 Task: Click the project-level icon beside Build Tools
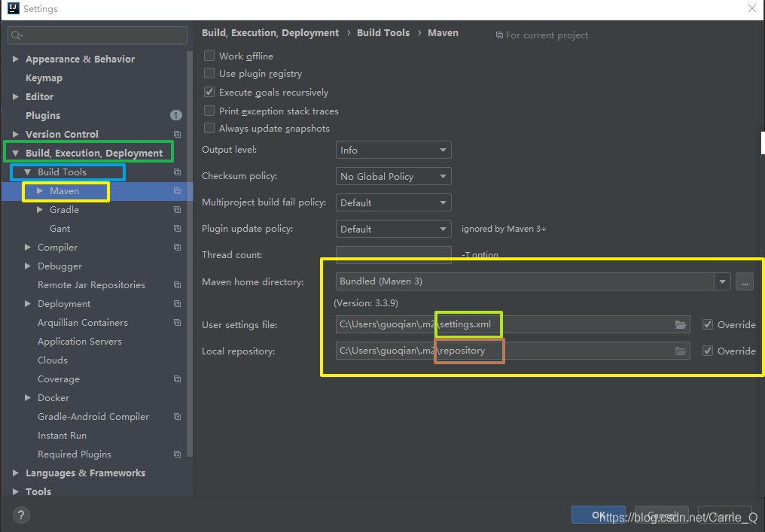click(178, 172)
